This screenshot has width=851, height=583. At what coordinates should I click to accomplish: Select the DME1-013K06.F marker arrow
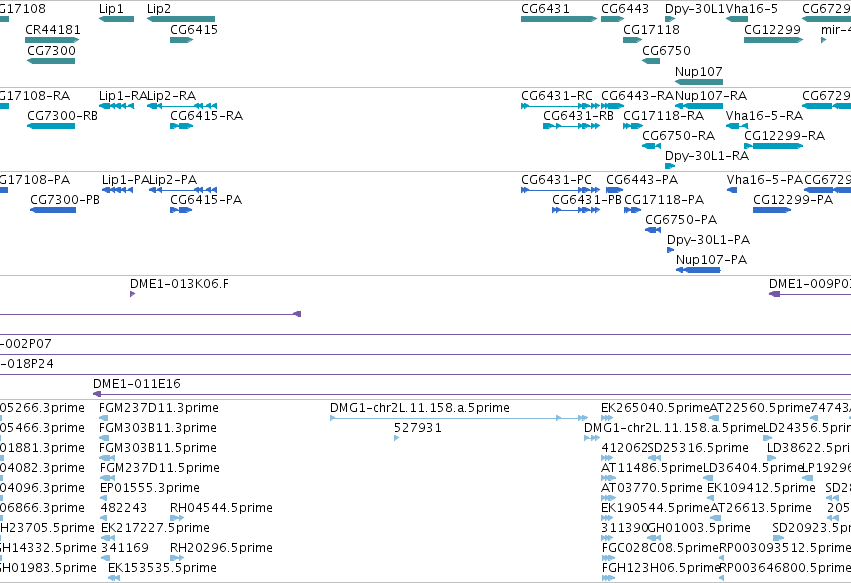[132, 294]
